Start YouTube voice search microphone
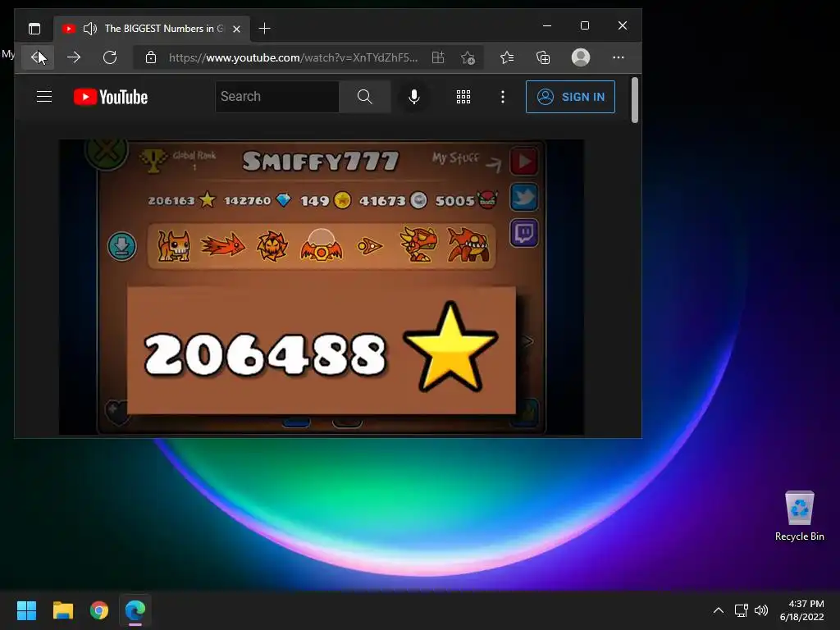Screen dimensions: 840x630 (x=413, y=97)
